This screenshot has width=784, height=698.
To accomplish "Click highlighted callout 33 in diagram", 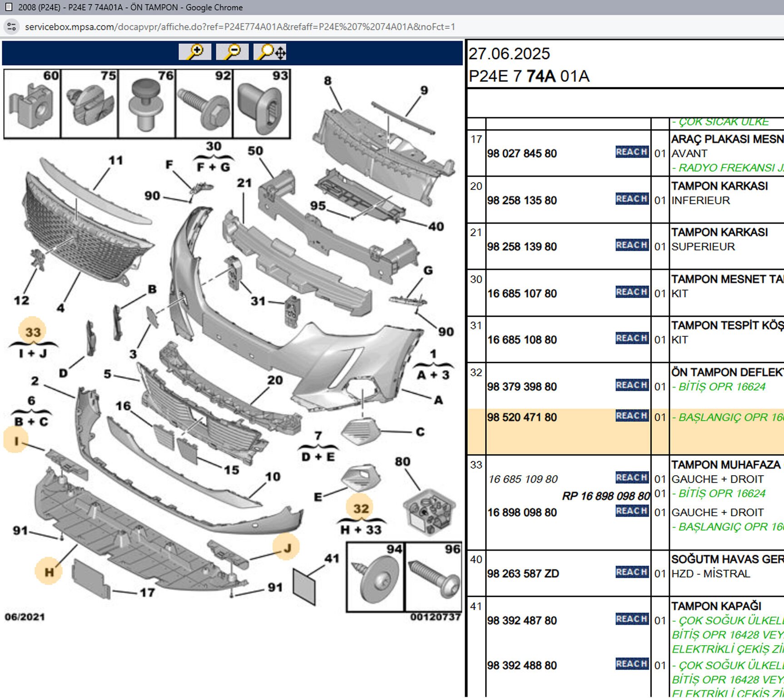I will click(33, 332).
